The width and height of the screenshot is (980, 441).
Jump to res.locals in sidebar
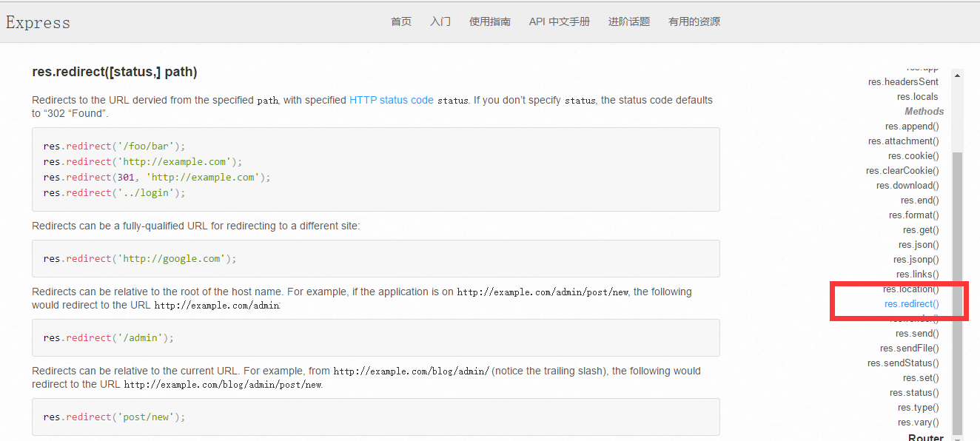pos(917,97)
